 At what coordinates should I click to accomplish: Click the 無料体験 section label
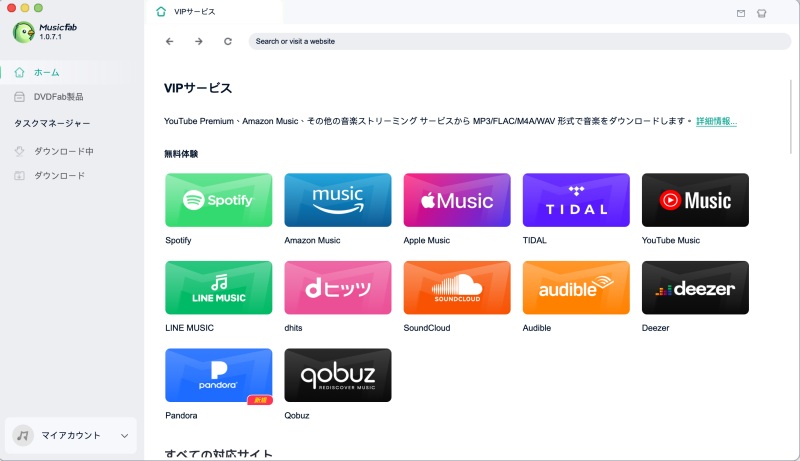pos(181,154)
